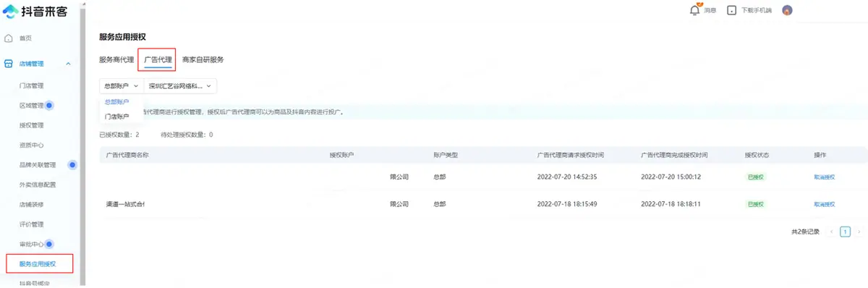Click the request time 2022-07-18 18:15:49
868x288 pixels.
tap(567, 204)
